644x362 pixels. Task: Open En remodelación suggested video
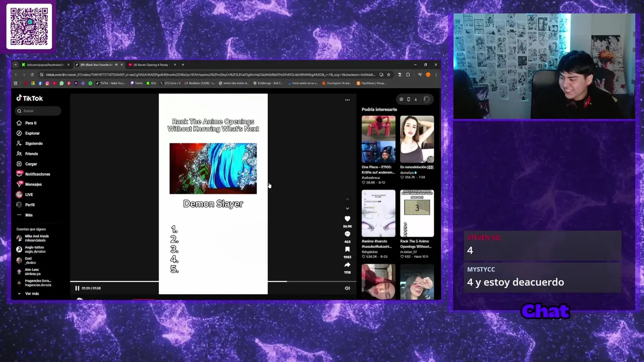417,139
